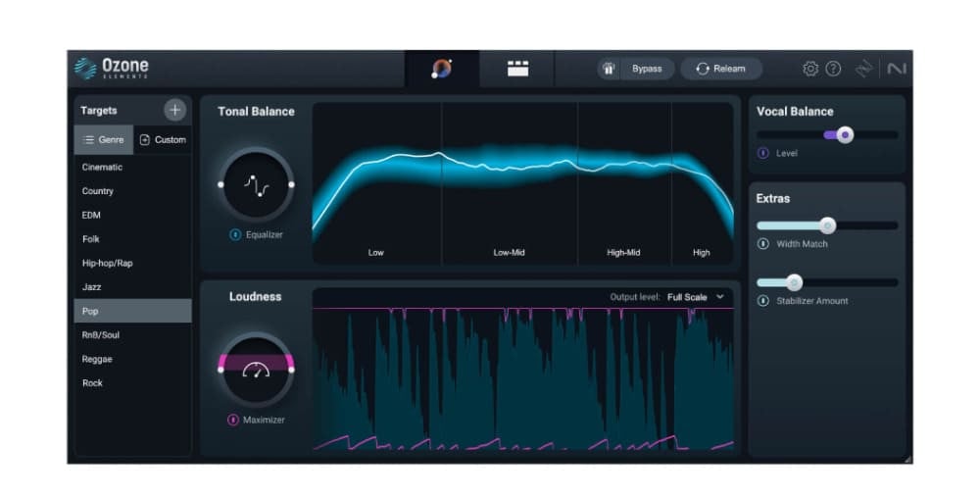The width and height of the screenshot is (980, 498).
Task: Open the Master Assistant view icon
Action: [442, 69]
